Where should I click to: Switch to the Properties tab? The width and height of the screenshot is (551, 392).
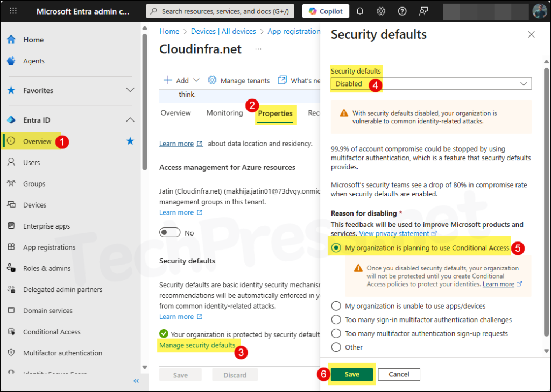(275, 113)
